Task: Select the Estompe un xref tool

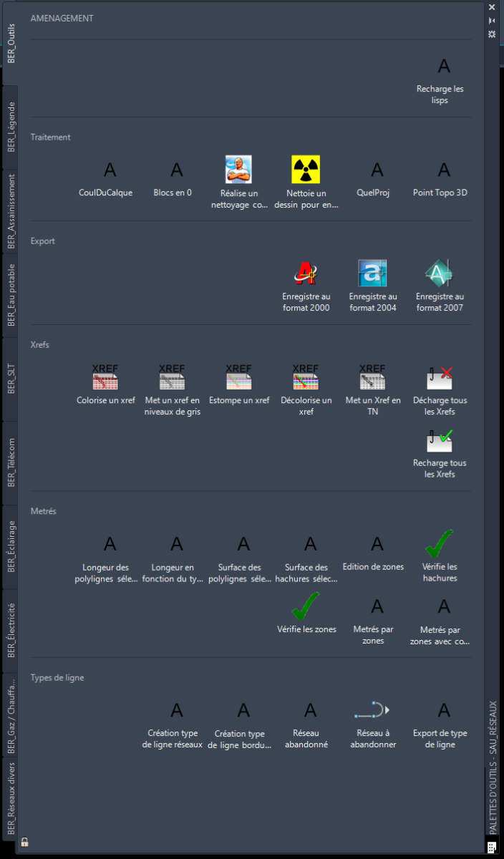Action: point(239,384)
